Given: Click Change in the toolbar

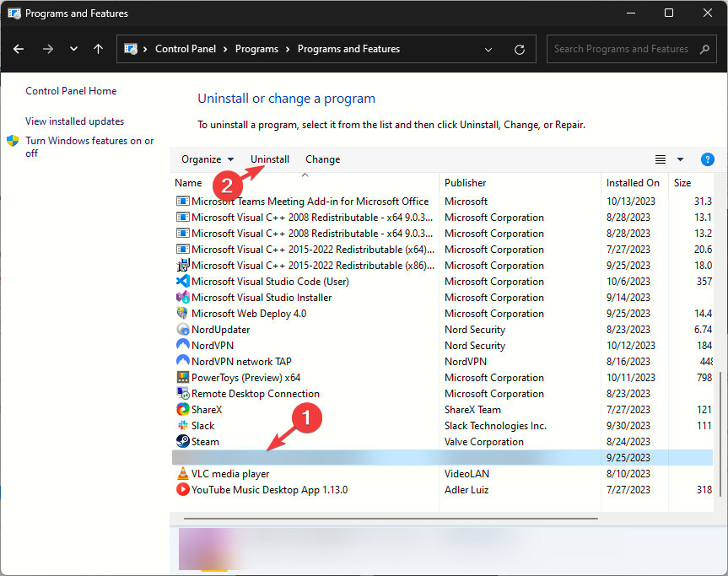Looking at the screenshot, I should 323,159.
